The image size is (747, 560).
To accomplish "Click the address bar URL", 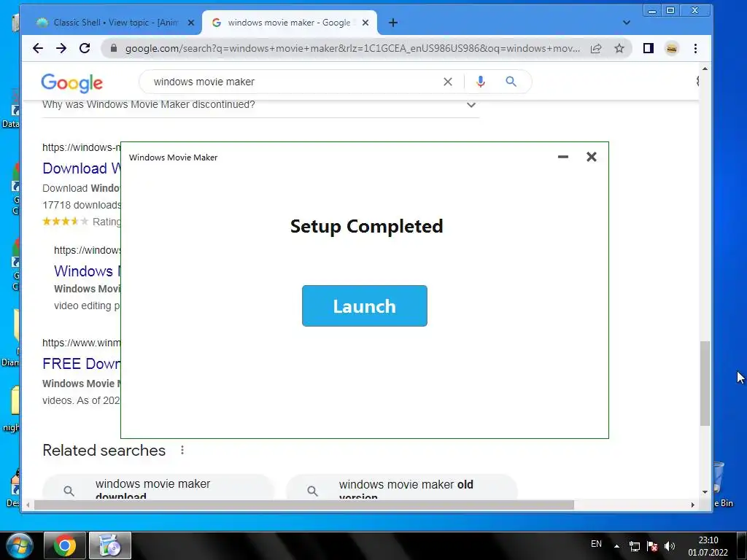I will click(x=352, y=48).
